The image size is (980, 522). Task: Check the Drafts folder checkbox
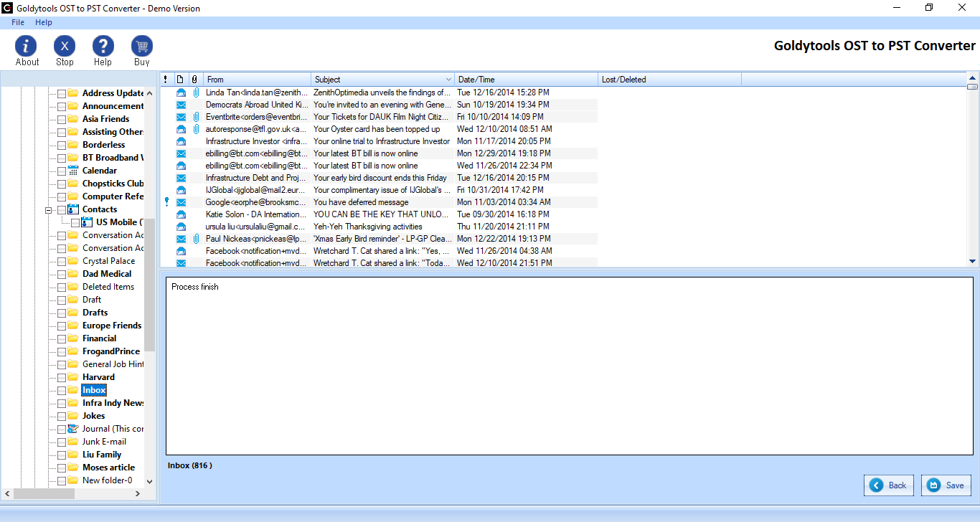point(62,313)
